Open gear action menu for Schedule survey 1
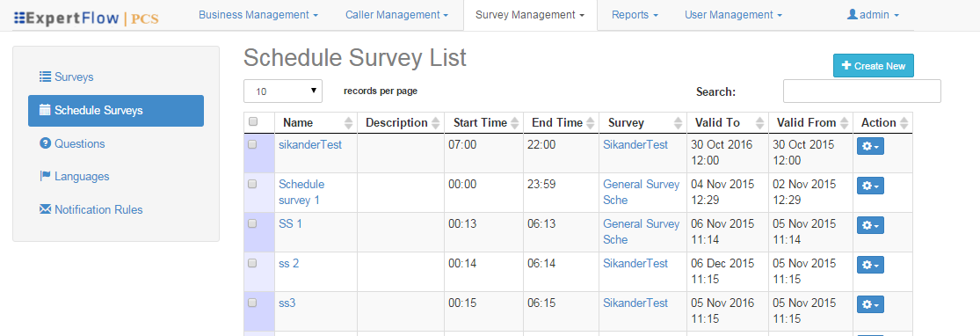 870,186
